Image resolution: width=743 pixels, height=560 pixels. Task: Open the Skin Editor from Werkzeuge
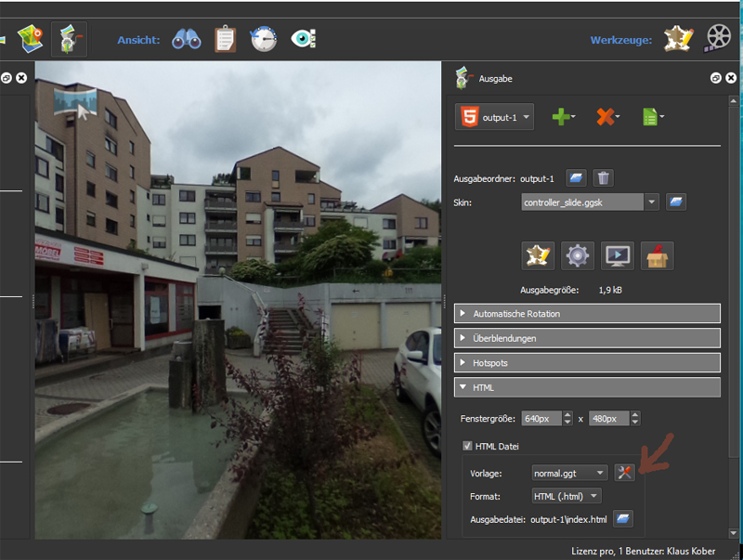coord(679,38)
